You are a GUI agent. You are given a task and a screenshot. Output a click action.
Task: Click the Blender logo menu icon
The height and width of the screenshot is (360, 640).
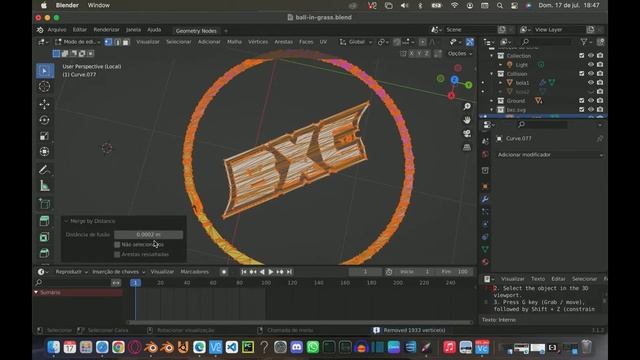(x=40, y=30)
